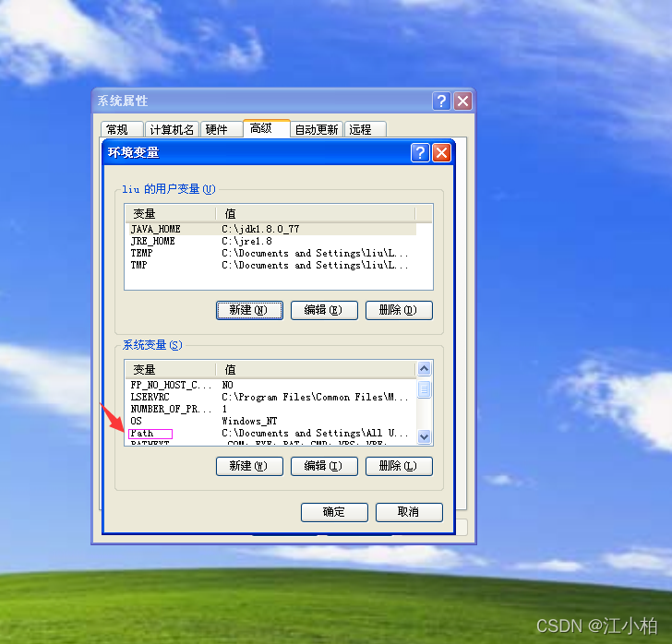This screenshot has width=672, height=644.
Task: Click the Windows_NT value cell
Action: [x=249, y=422]
